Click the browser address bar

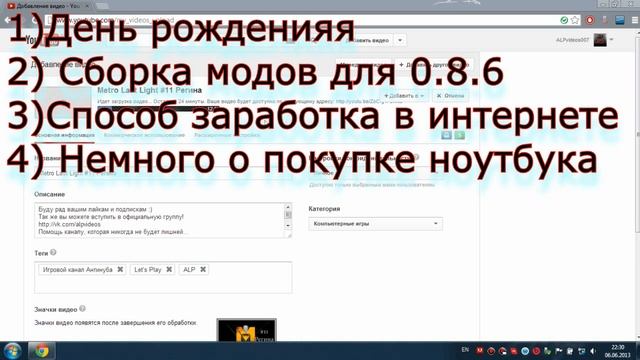302,20
